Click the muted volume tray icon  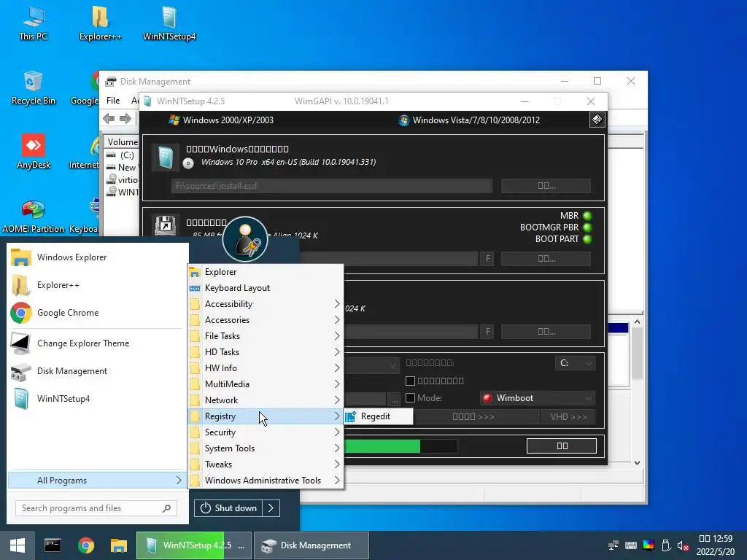pos(683,545)
